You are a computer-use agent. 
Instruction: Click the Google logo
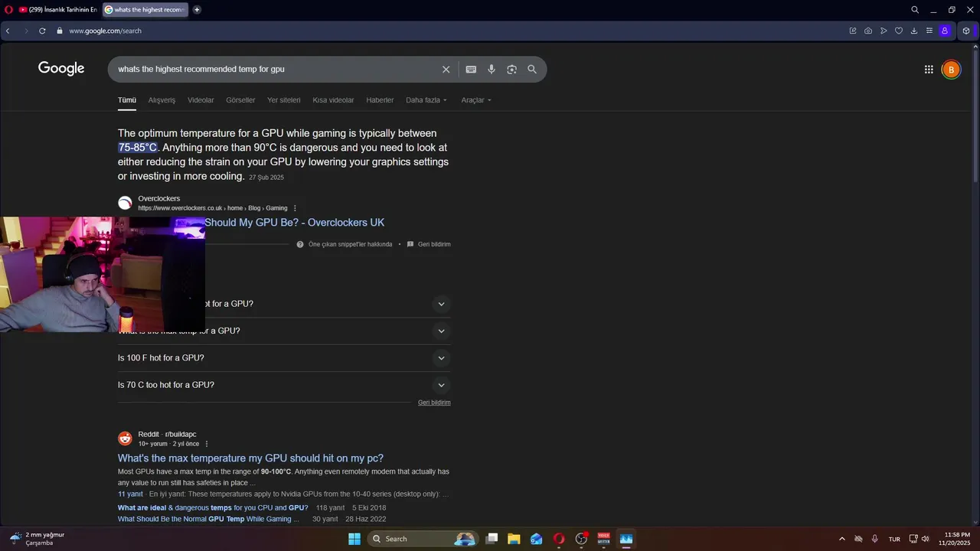tap(61, 69)
